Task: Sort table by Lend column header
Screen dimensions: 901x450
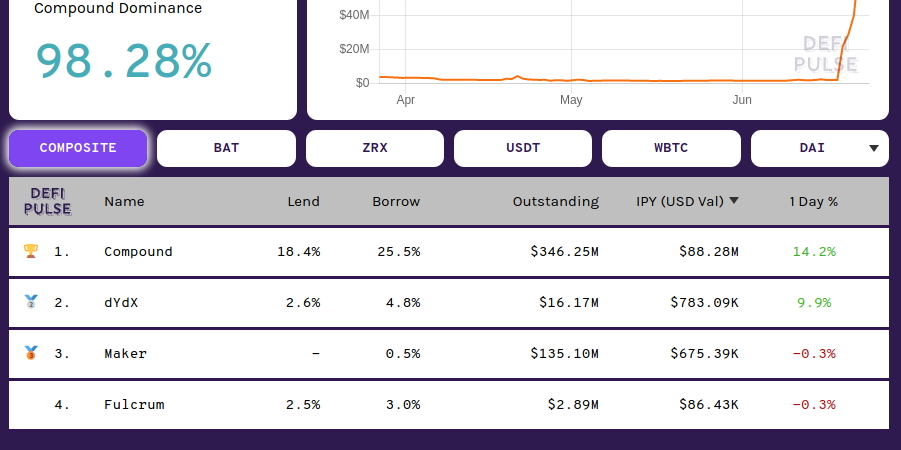Action: coord(303,201)
